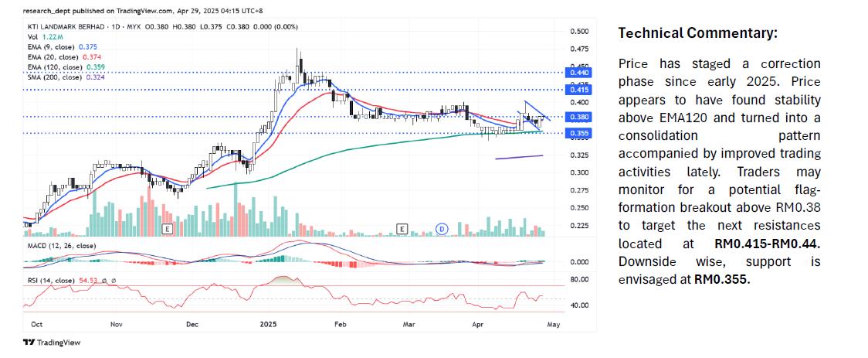Select the 0.440 price level label
Screen dimensions: 868x358
[578, 73]
